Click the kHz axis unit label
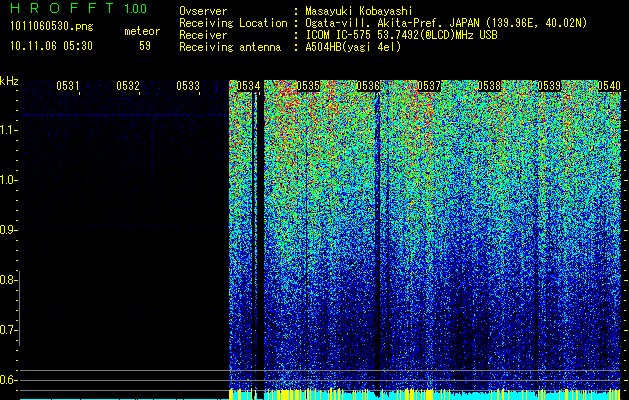Screen dimensions: 629x400 [x=9, y=81]
